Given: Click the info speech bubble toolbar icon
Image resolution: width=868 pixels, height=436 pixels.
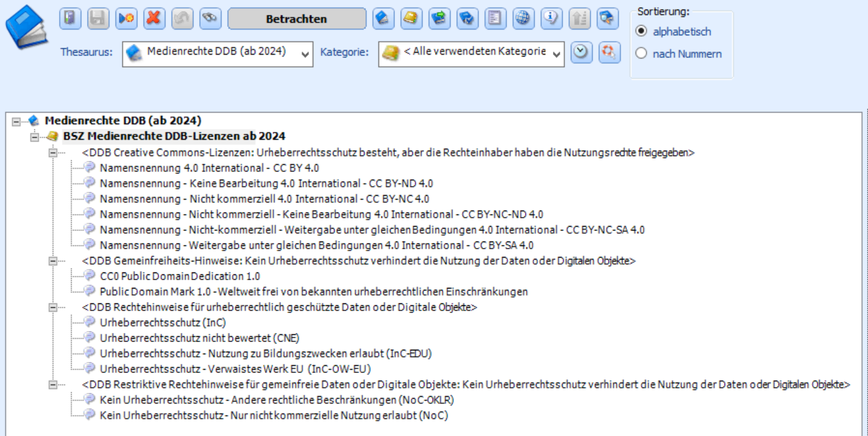Looking at the screenshot, I should tap(550, 19).
